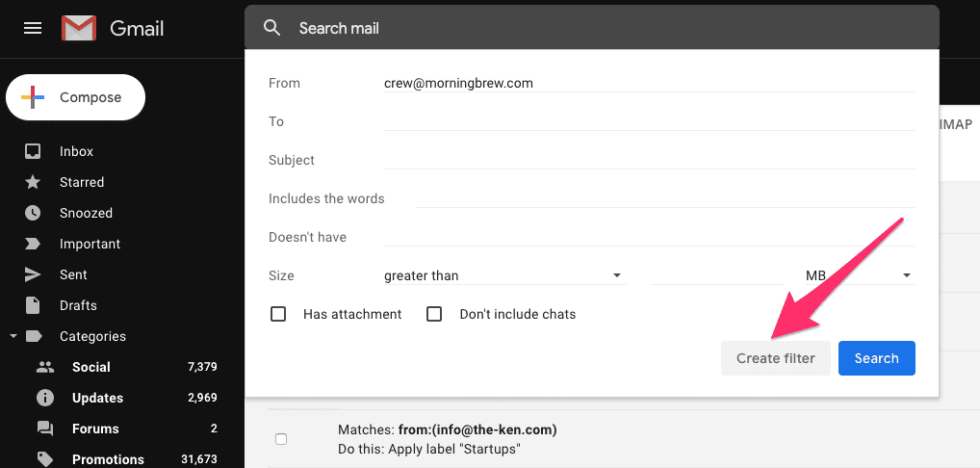Click the Snoozed clock icon

[x=33, y=213]
